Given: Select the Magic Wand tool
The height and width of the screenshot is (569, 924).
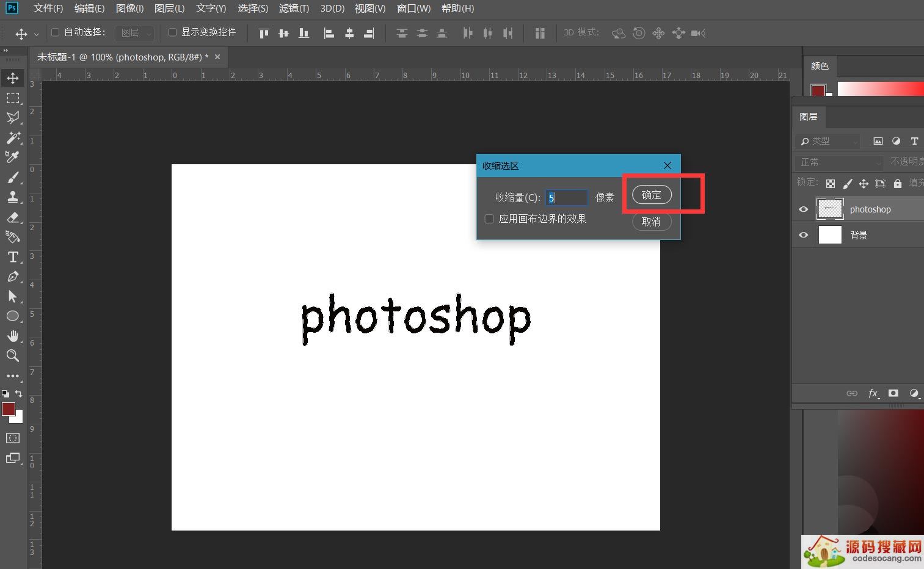Looking at the screenshot, I should 13,137.
